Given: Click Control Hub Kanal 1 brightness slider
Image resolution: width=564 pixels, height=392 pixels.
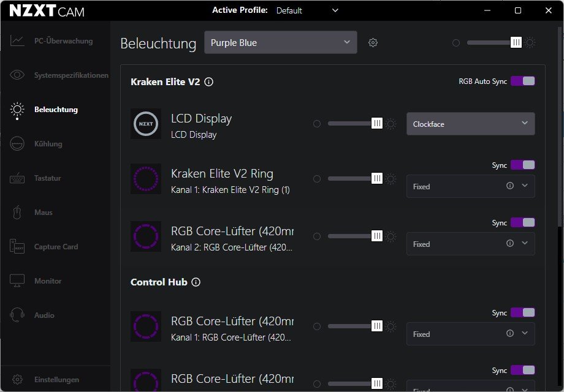Looking at the screenshot, I should point(355,326).
